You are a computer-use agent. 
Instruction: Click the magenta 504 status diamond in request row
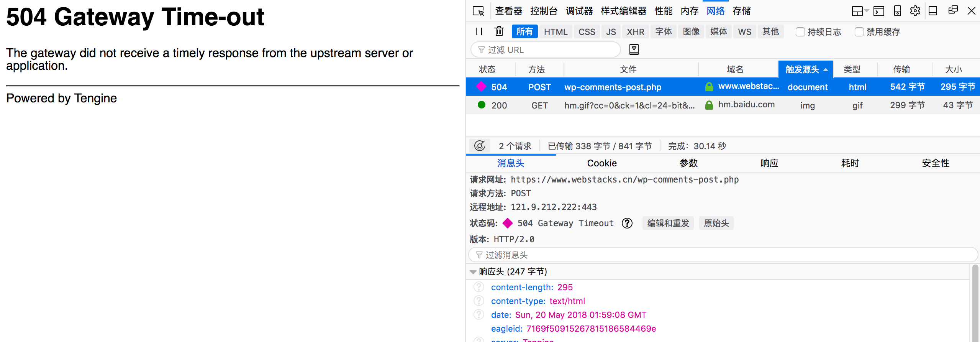tap(481, 87)
